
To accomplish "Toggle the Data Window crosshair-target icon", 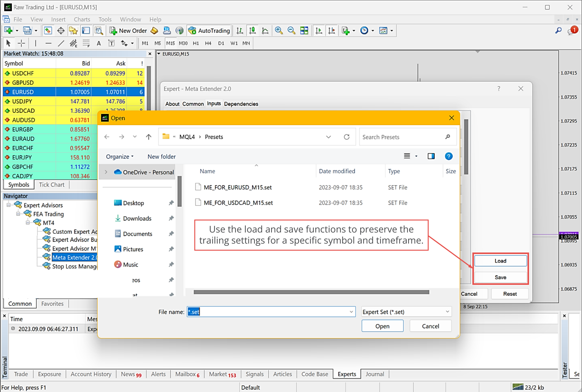I will click(61, 30).
